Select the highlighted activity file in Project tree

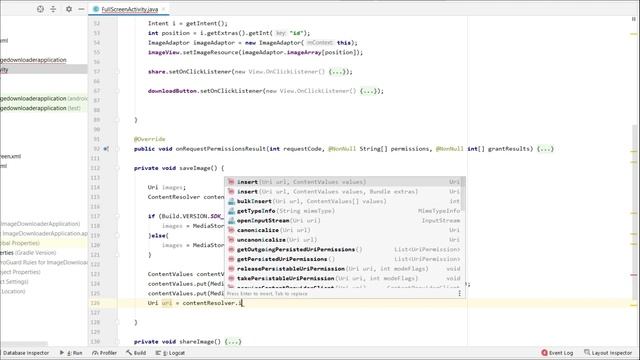(44, 69)
